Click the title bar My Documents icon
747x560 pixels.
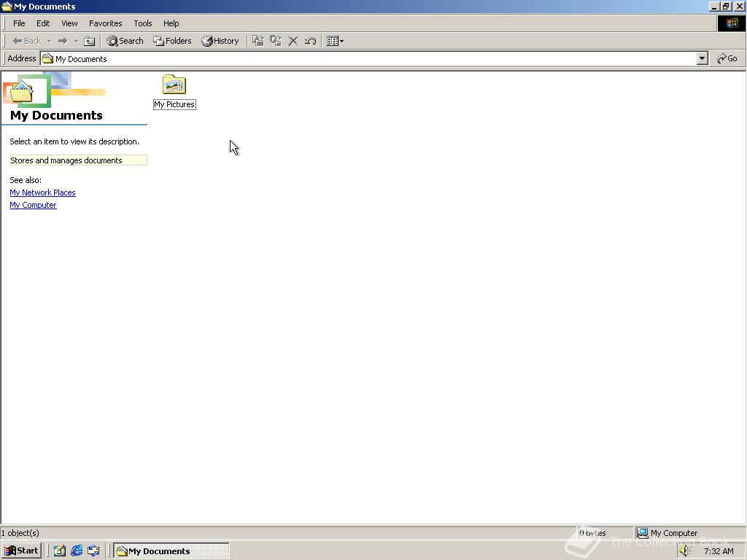pyautogui.click(x=7, y=6)
